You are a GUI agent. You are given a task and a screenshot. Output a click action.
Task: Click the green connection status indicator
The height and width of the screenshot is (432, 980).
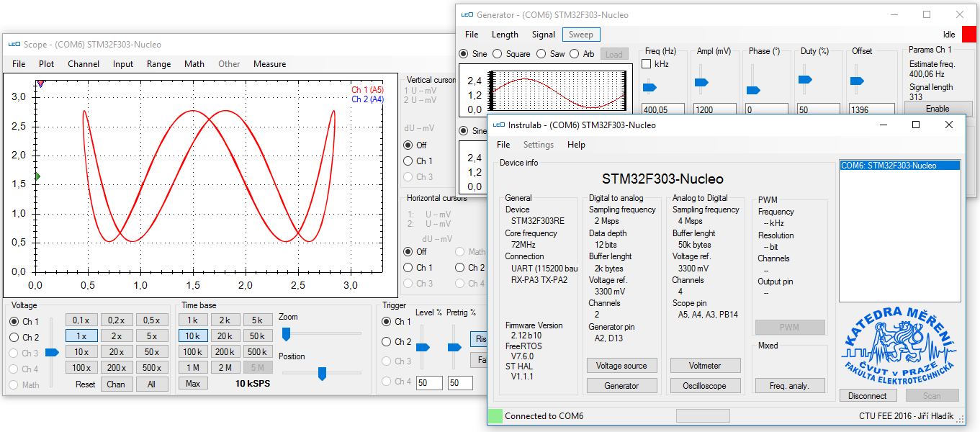click(495, 416)
